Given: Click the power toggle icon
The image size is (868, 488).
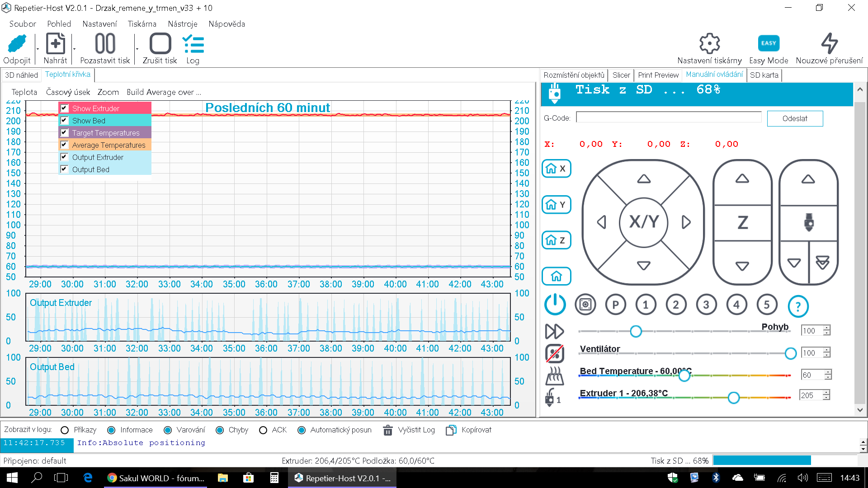Looking at the screenshot, I should coord(555,305).
